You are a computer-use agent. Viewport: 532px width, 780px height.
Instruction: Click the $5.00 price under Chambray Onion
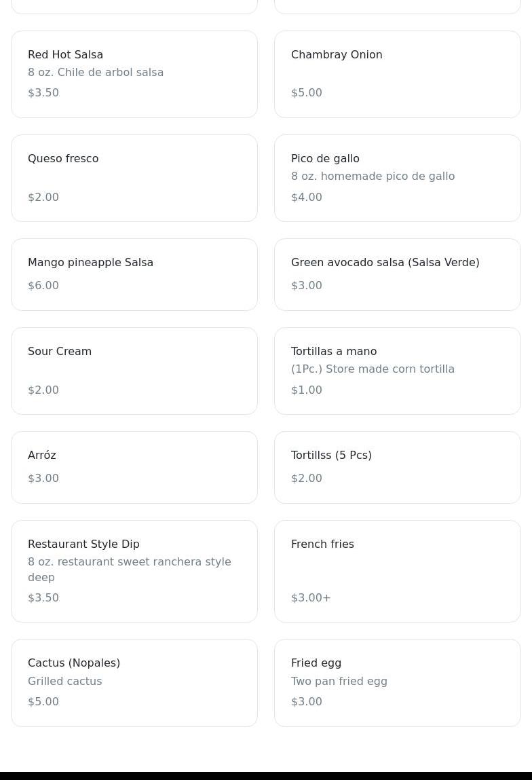(307, 93)
